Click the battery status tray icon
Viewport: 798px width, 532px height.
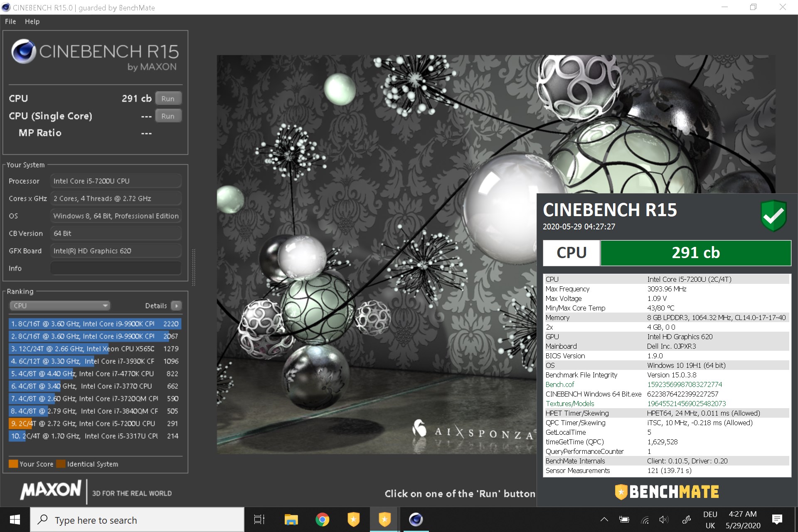coord(624,520)
